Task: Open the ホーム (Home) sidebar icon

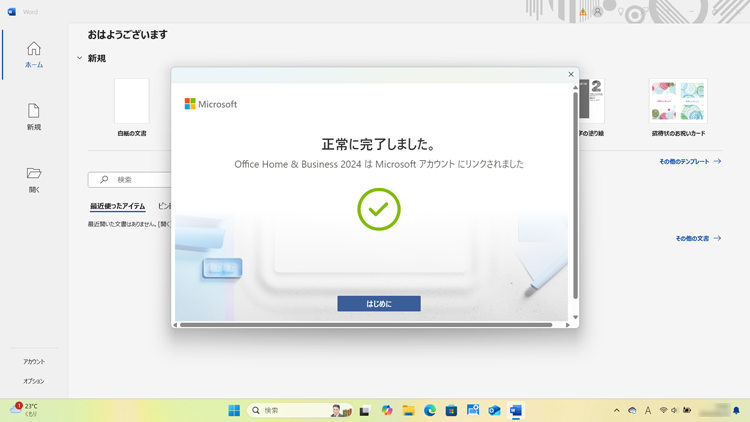Action: (34, 54)
